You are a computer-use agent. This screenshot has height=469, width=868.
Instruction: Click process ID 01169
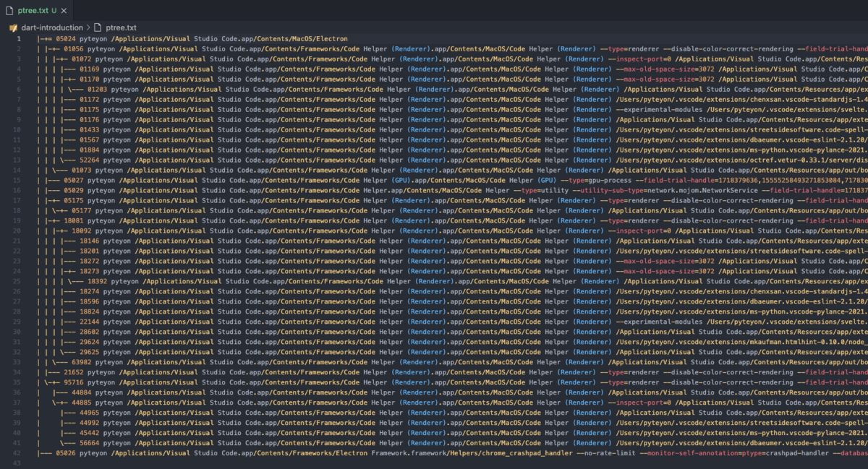point(90,69)
